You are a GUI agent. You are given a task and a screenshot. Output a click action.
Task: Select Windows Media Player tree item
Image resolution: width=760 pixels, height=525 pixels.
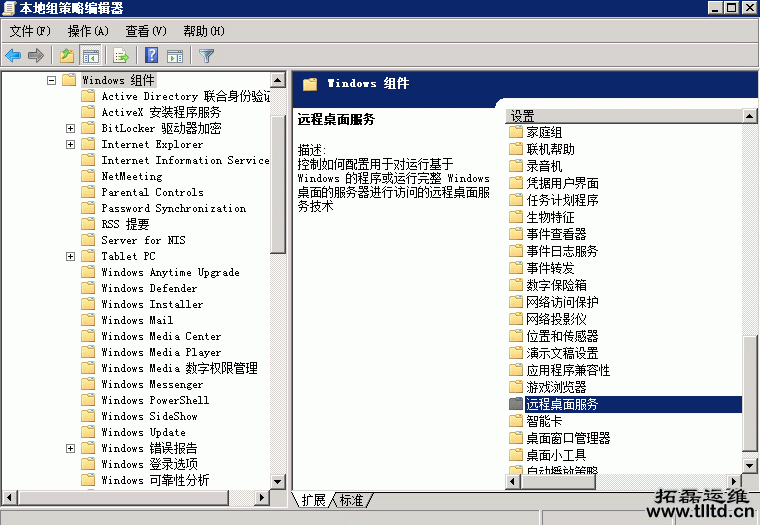pos(161,352)
